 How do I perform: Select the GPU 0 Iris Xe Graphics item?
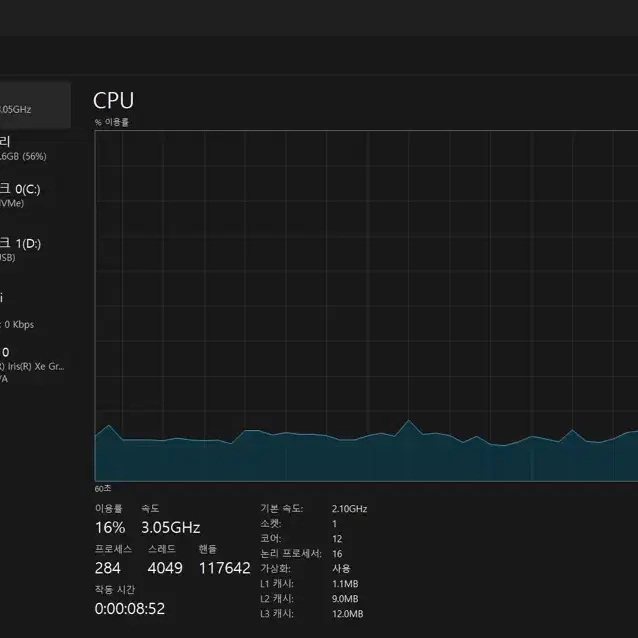[35, 365]
